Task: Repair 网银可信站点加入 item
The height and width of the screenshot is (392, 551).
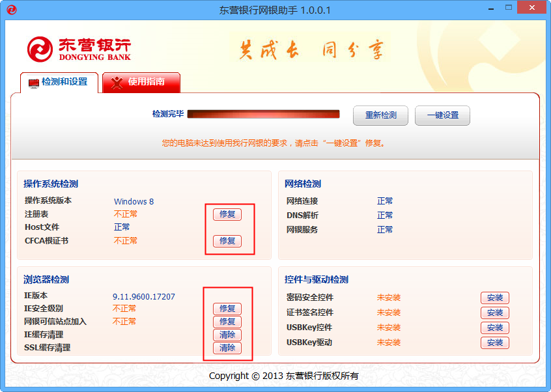Action: pyautogui.click(x=227, y=322)
